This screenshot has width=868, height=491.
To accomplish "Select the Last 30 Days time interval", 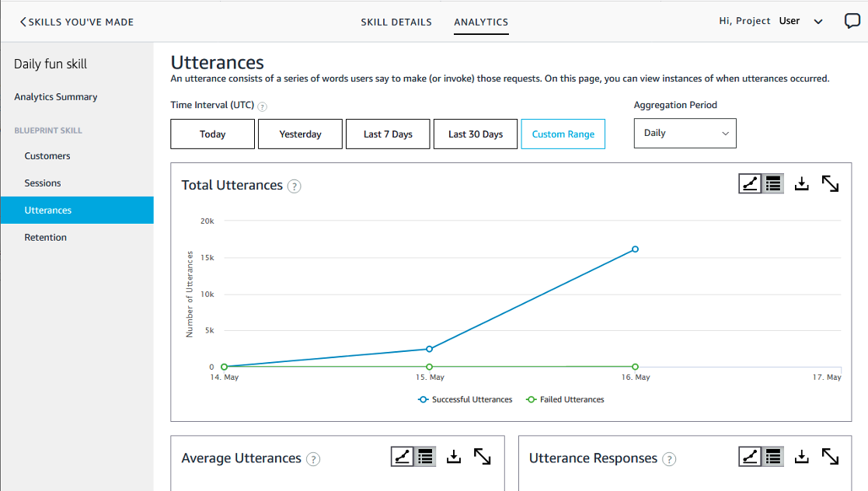I will 475,133.
